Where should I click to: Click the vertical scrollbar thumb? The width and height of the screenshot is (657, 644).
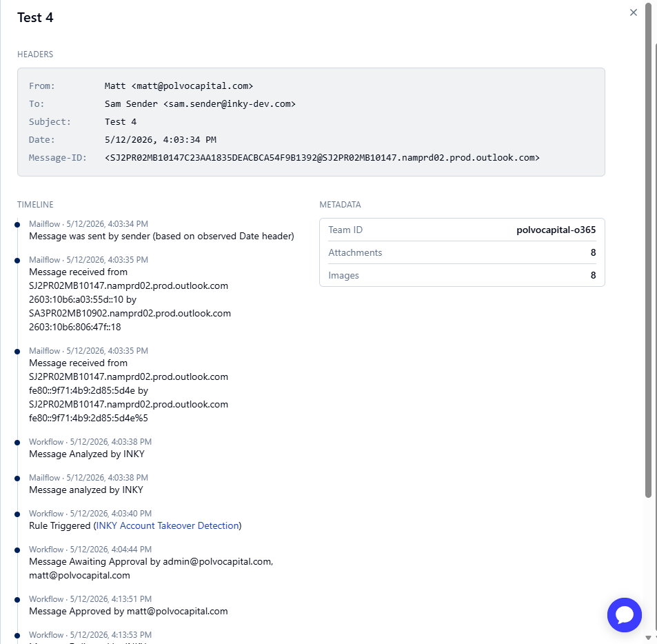649,252
